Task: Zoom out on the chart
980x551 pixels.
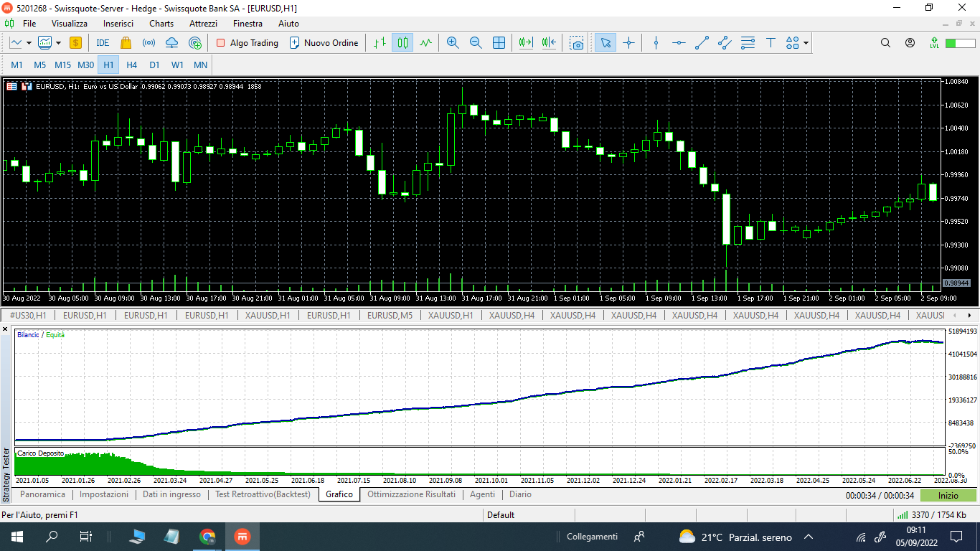Action: click(476, 43)
